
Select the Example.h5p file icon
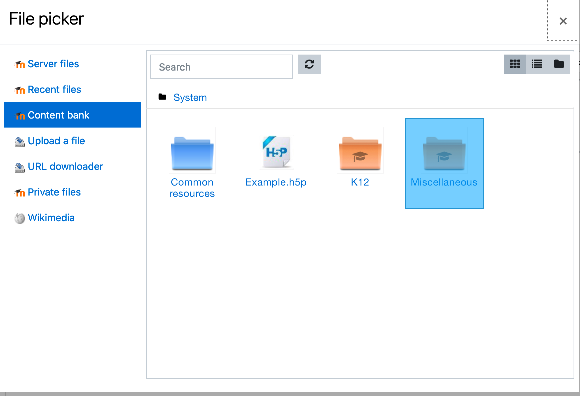(276, 152)
